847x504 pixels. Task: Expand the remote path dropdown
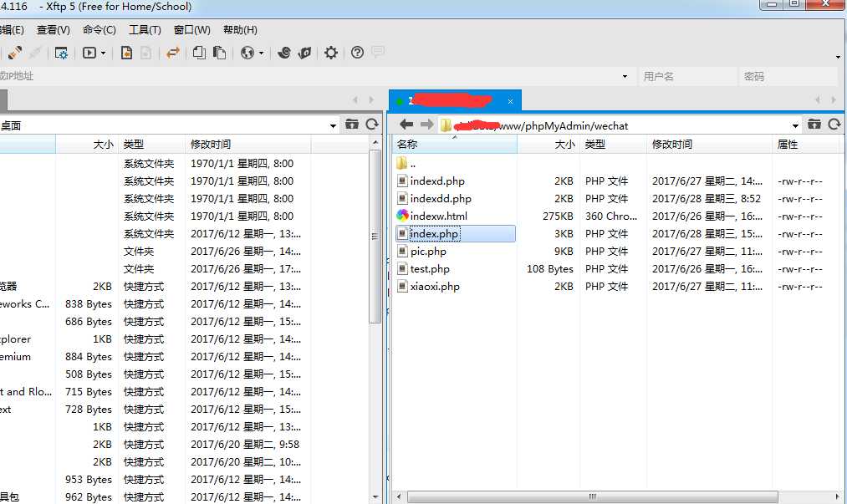point(796,125)
